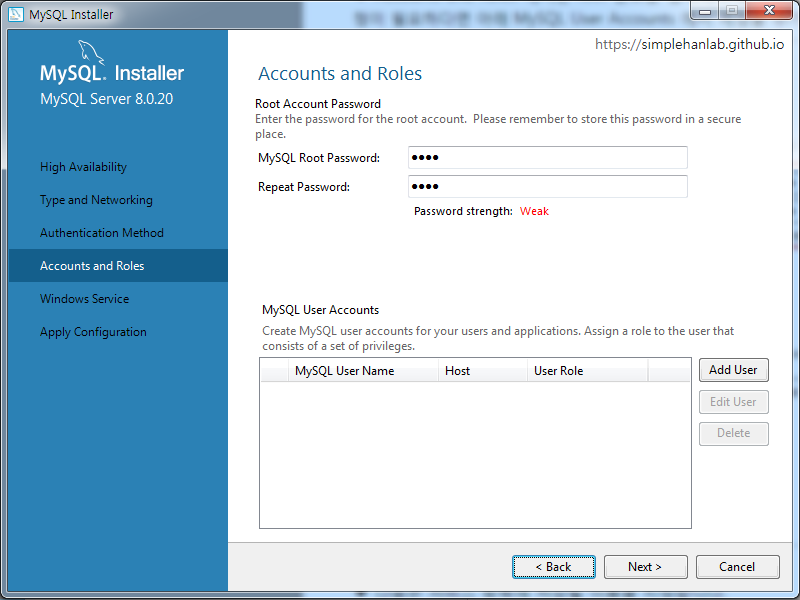800x600 pixels.
Task: Sort accounts by User Role column
Action: (x=588, y=371)
